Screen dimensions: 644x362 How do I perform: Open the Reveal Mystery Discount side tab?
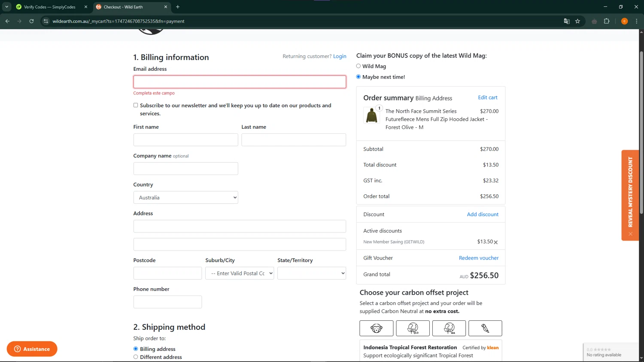pos(630,192)
